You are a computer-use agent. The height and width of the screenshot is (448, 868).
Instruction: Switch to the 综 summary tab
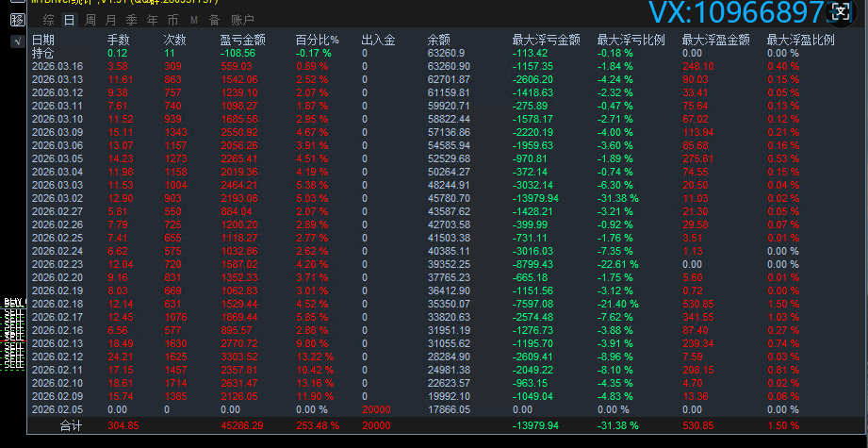coord(48,19)
